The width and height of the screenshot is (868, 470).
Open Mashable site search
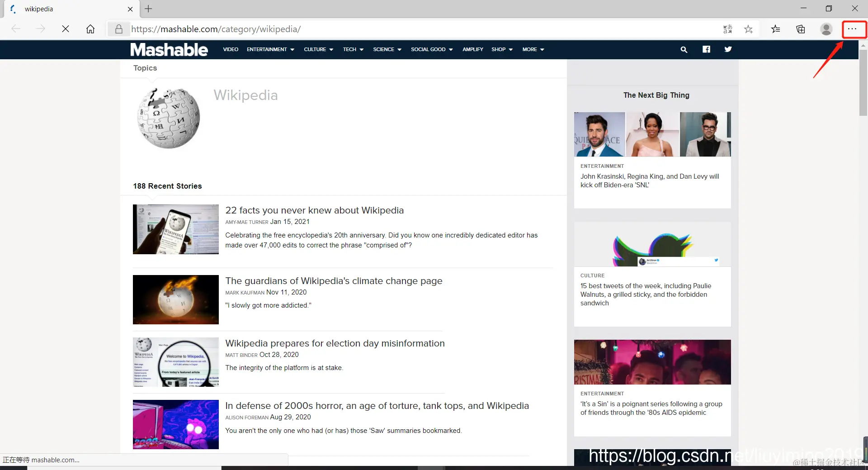(684, 49)
